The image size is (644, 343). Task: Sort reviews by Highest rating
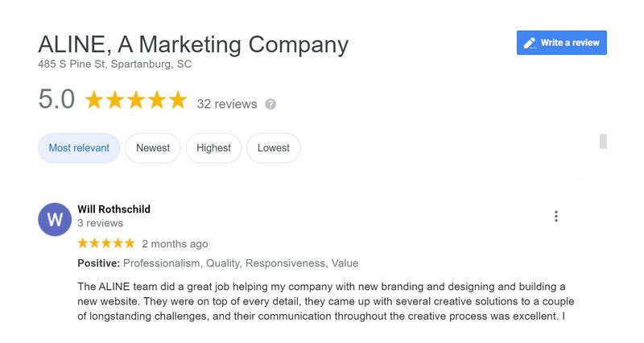[213, 148]
